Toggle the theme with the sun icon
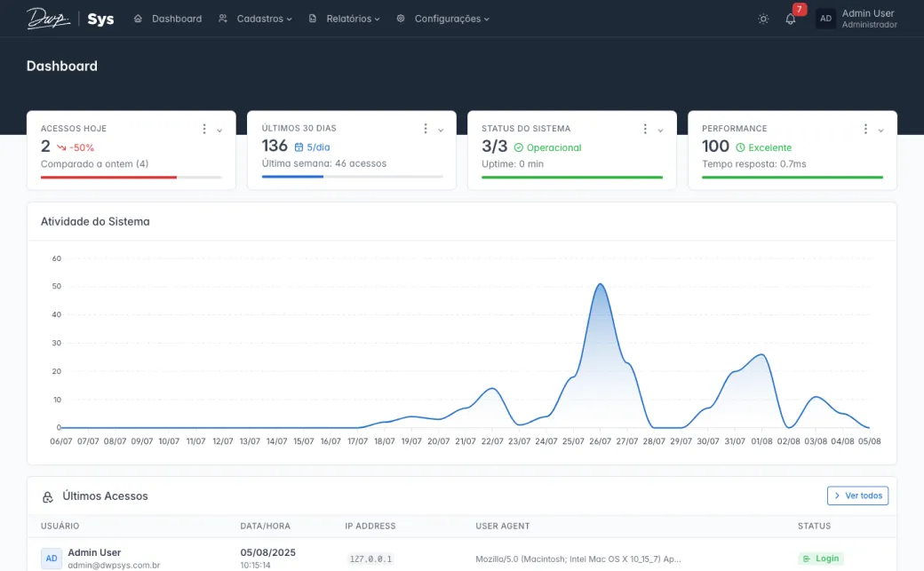The image size is (924, 571). (x=762, y=18)
